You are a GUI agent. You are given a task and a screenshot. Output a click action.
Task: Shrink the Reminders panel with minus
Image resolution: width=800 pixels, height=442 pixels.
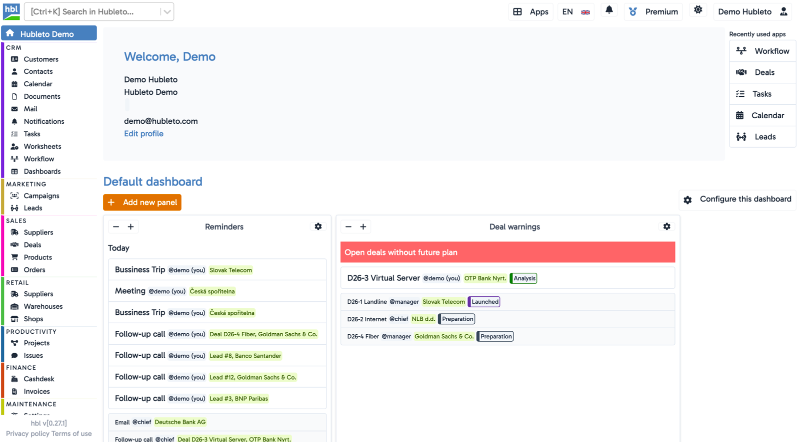(x=116, y=227)
